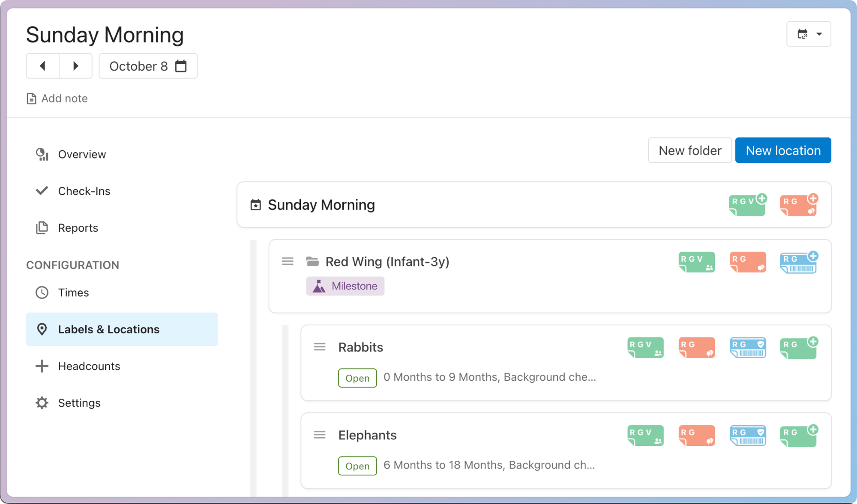This screenshot has height=504, width=857.
Task: Click the New folder button
Action: 689,150
